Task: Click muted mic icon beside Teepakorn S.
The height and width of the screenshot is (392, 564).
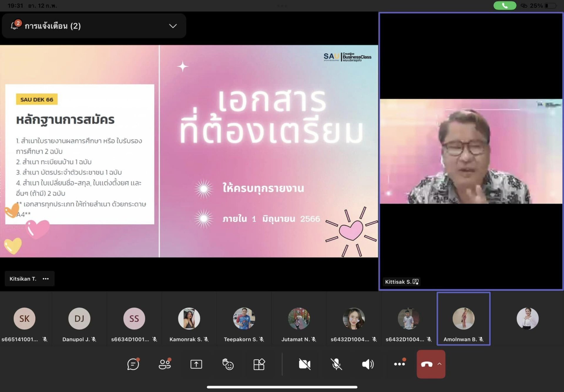Action: pyautogui.click(x=261, y=339)
